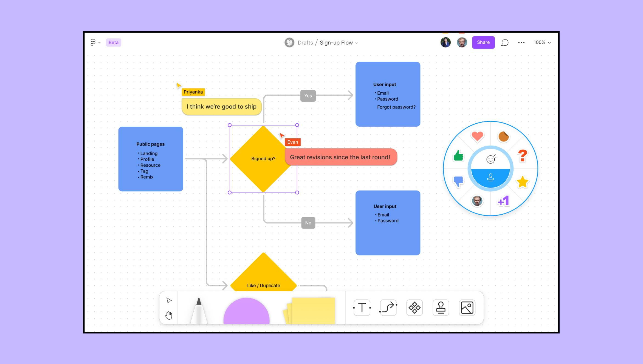Select the stamp/person tool
643x364 pixels.
click(440, 308)
